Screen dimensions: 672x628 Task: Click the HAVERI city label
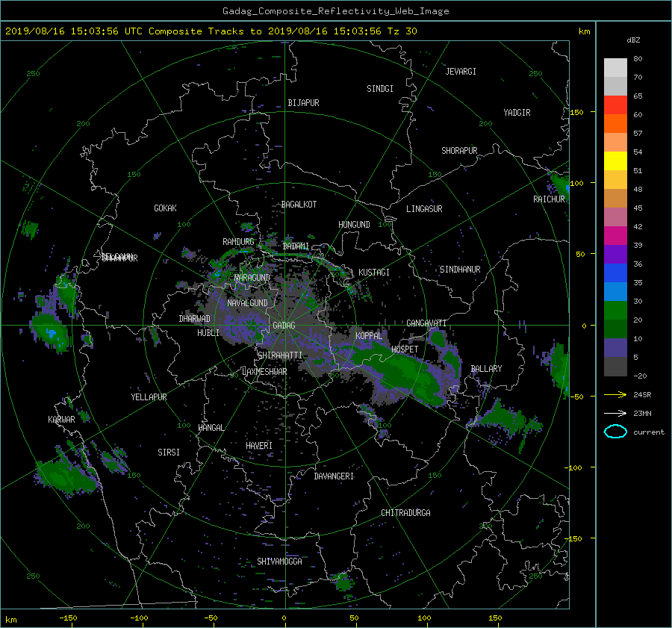pyautogui.click(x=259, y=446)
